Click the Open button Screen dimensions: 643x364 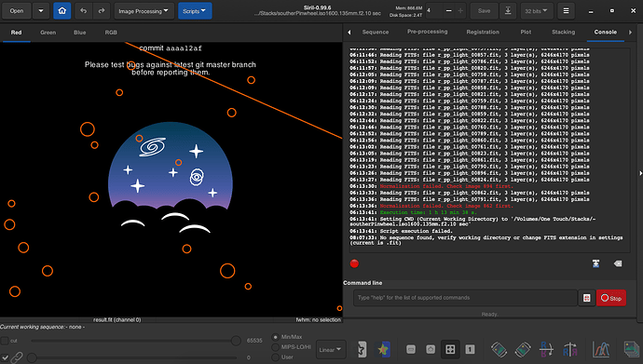(17, 11)
